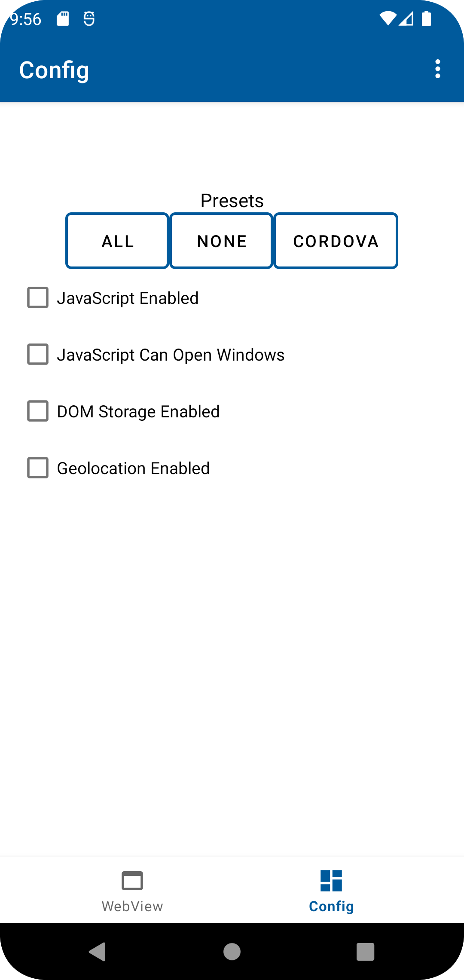
Task: Select the Config tab label
Action: pyautogui.click(x=331, y=906)
